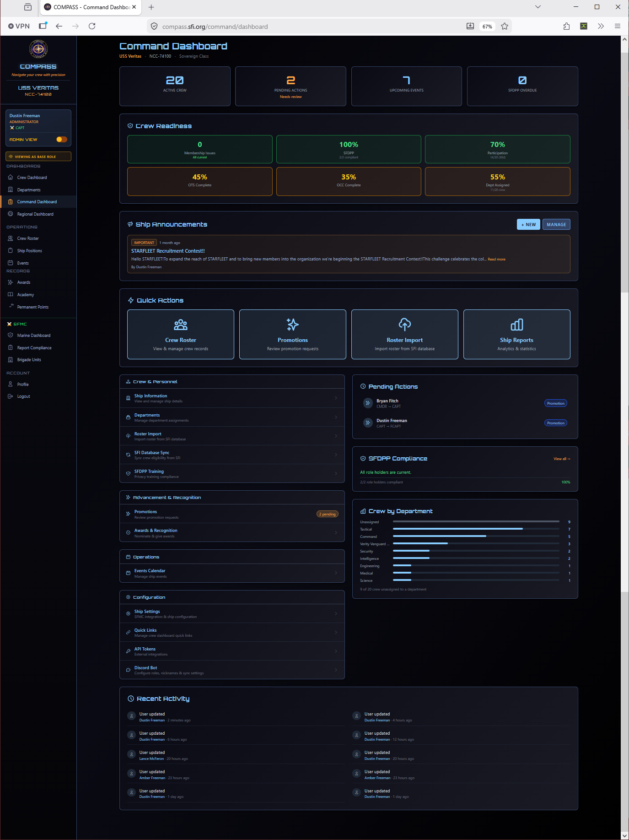Click the Promotions sparkle quick action icon
Image resolution: width=629 pixels, height=840 pixels.
point(293,325)
